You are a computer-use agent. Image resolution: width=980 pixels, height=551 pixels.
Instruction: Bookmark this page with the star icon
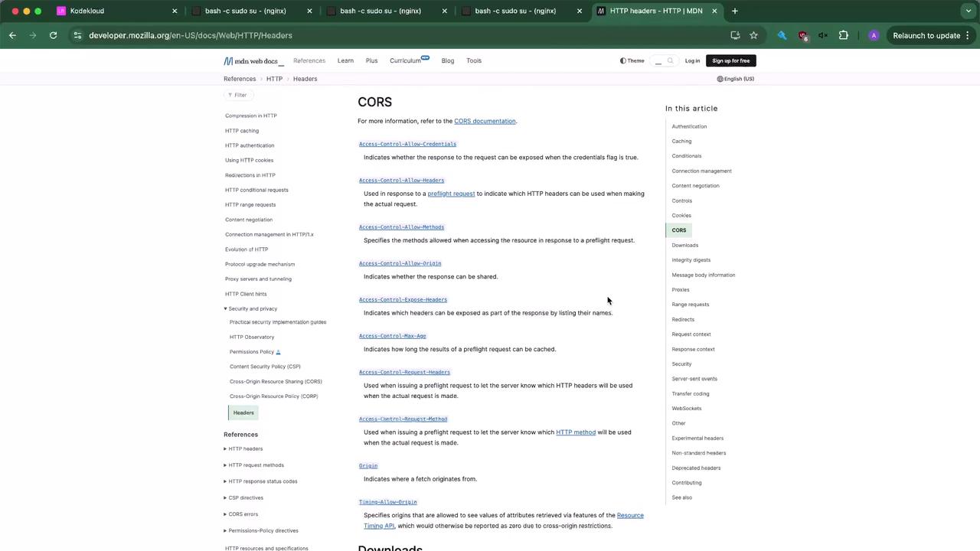[753, 35]
